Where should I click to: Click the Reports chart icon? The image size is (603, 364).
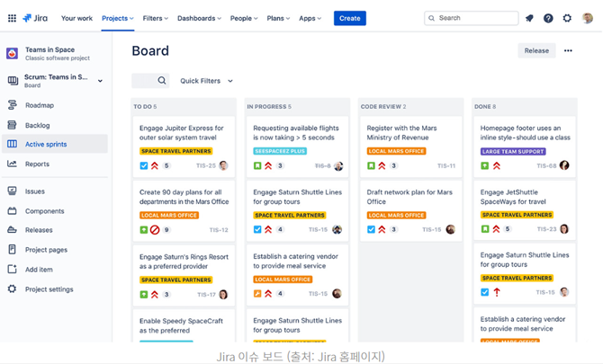click(12, 164)
